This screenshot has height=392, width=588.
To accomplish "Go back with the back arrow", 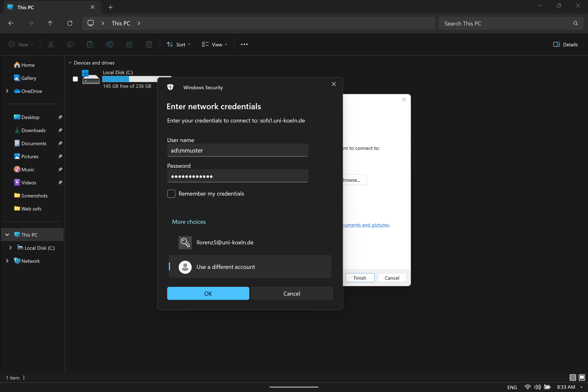I will click(x=11, y=23).
